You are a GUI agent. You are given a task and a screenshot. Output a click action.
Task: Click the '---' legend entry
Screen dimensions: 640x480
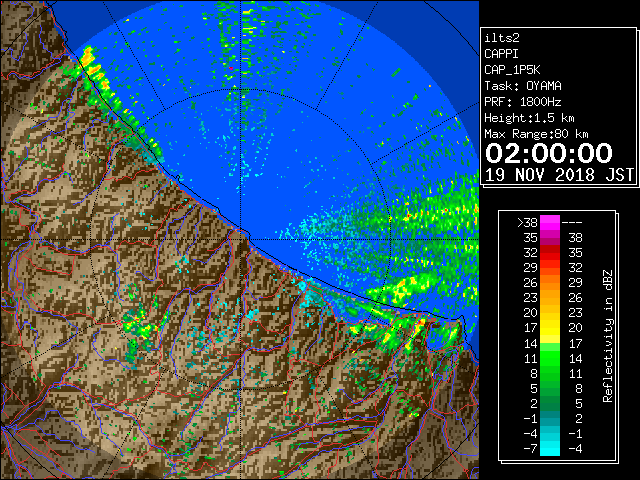[572, 223]
